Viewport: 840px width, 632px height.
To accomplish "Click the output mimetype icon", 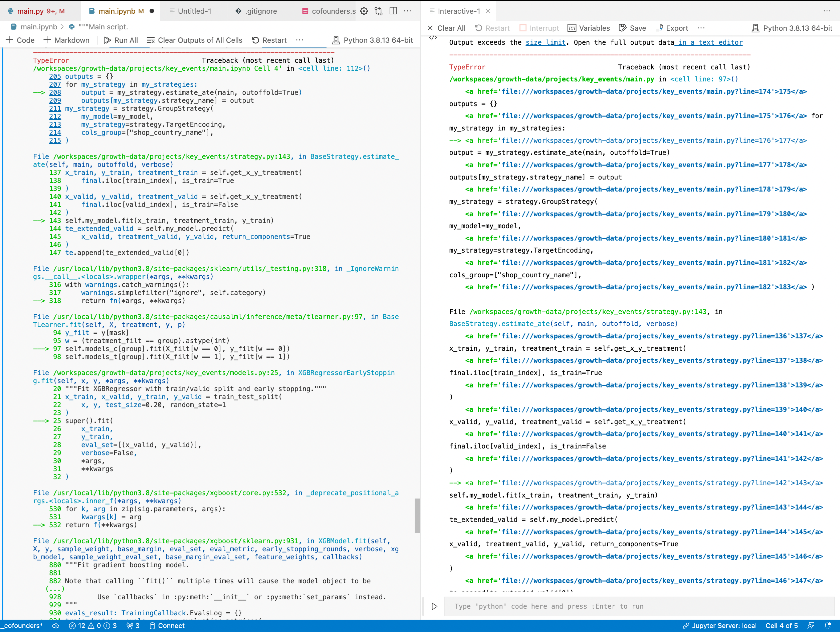I will point(433,38).
